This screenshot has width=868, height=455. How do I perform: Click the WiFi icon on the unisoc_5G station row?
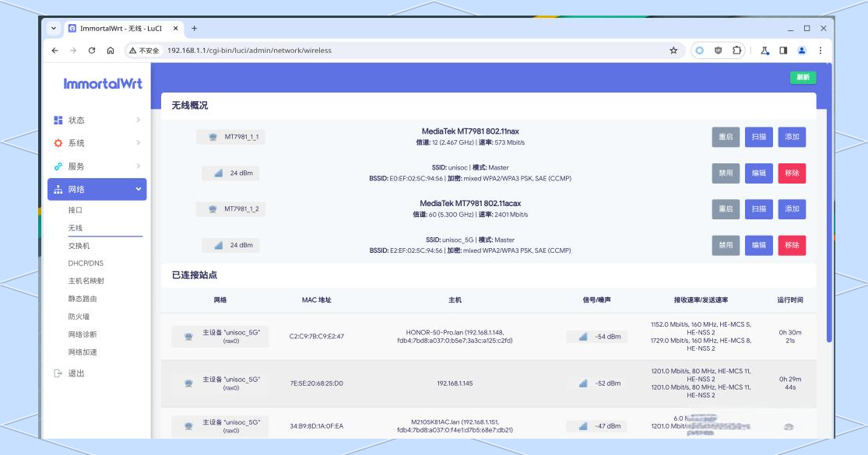click(x=187, y=336)
